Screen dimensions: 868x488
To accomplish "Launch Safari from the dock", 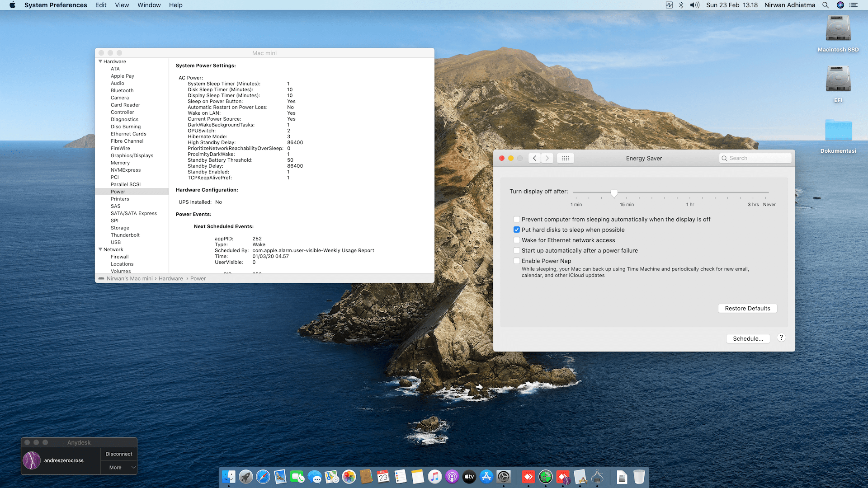I will (x=263, y=477).
